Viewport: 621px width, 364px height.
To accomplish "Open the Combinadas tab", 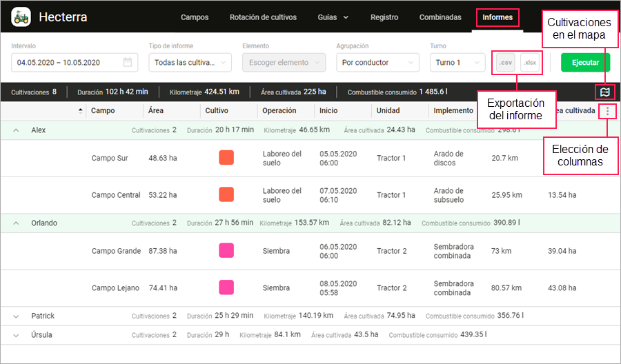I will [440, 17].
